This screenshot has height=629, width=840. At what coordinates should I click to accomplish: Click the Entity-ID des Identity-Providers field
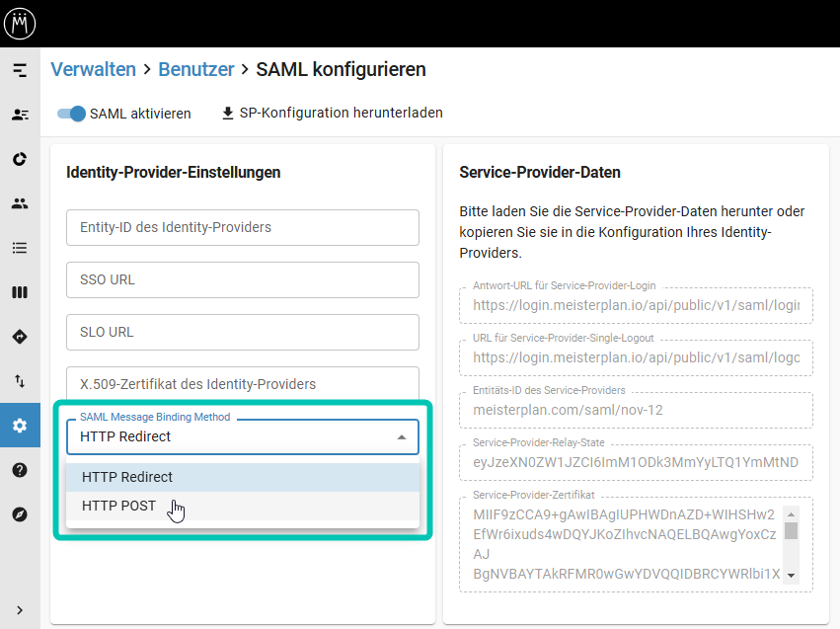coord(243,228)
